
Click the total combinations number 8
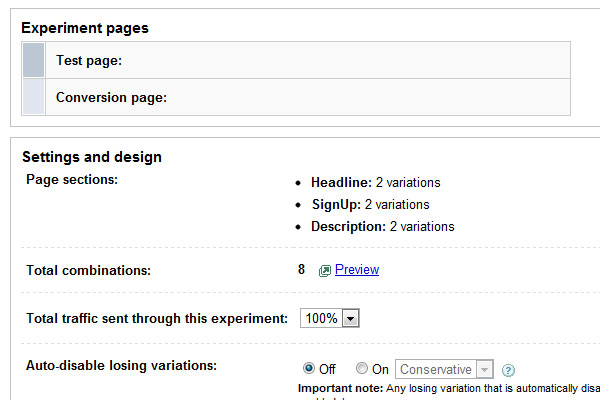(301, 270)
